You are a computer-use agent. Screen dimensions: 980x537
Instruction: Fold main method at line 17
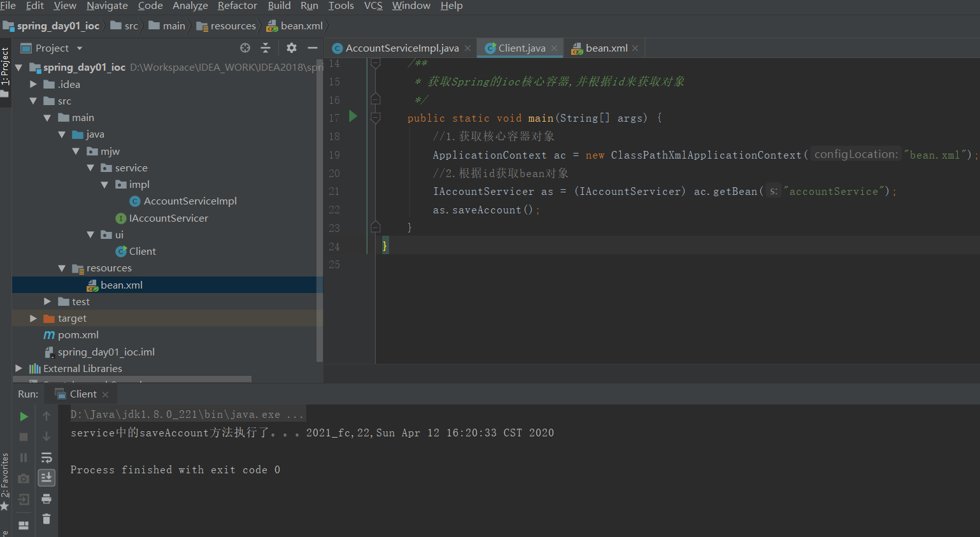point(376,118)
